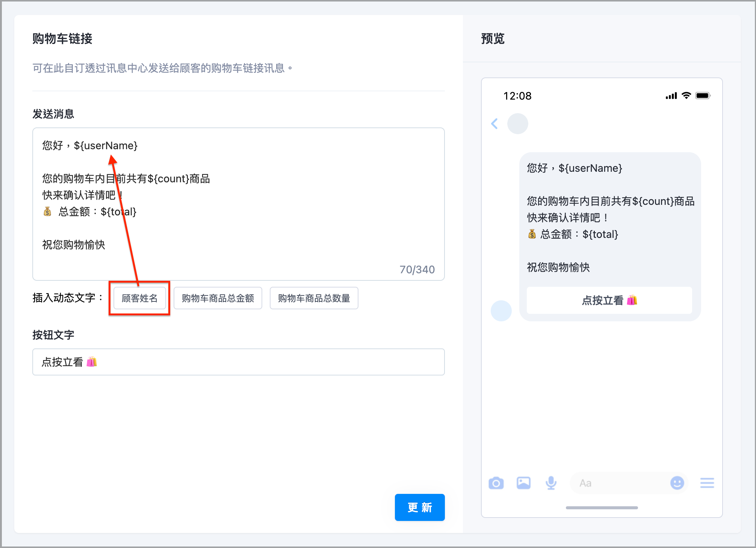756x548 pixels.
Task: Click the microphone icon in preview
Action: [551, 483]
